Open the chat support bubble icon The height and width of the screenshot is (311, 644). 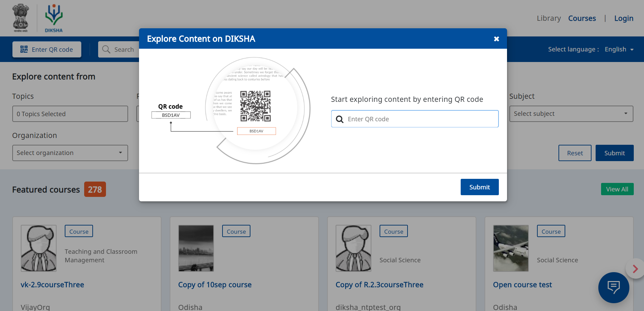click(613, 287)
